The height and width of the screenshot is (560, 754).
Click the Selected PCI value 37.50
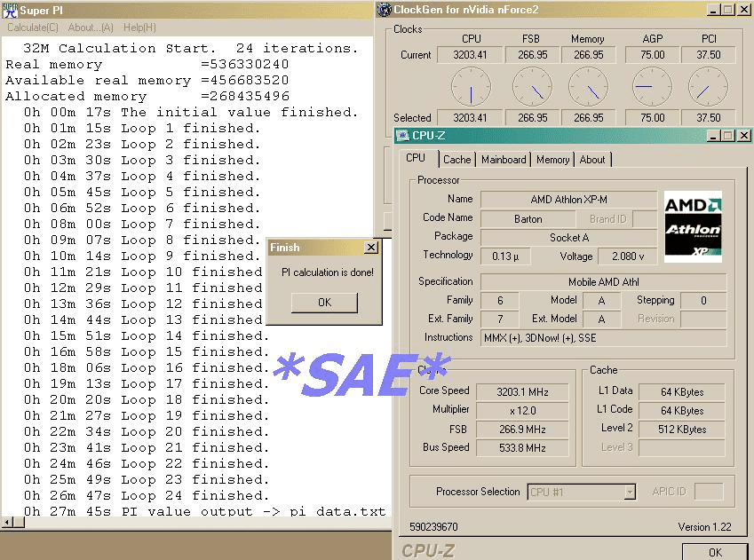click(709, 117)
